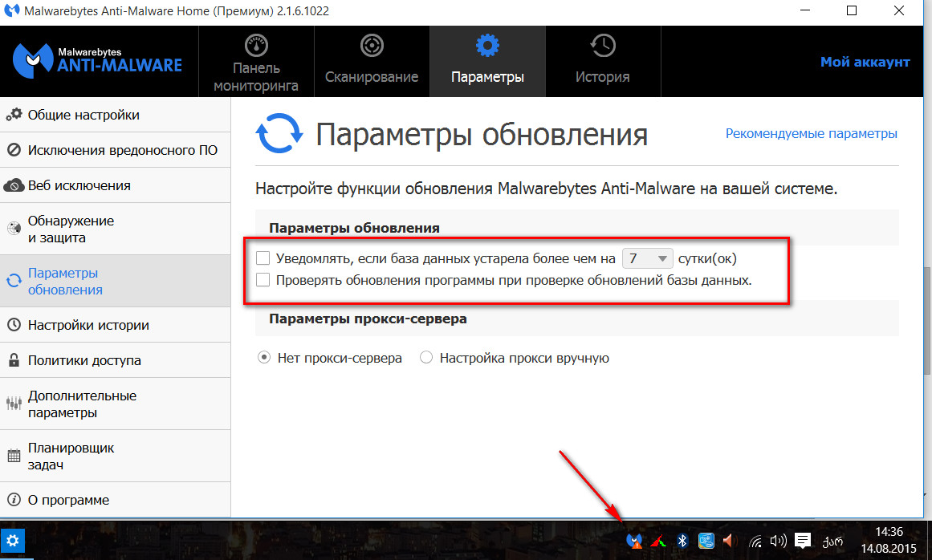Screen dimensions: 932x560
Task: Click the Malwarebytes Anti-Malware logo
Action: (x=97, y=61)
